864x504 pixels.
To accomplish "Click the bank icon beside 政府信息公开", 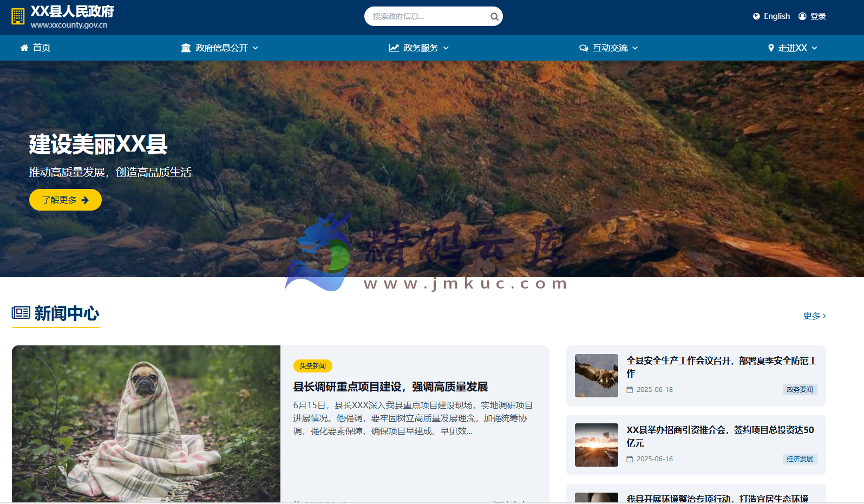I will click(186, 48).
